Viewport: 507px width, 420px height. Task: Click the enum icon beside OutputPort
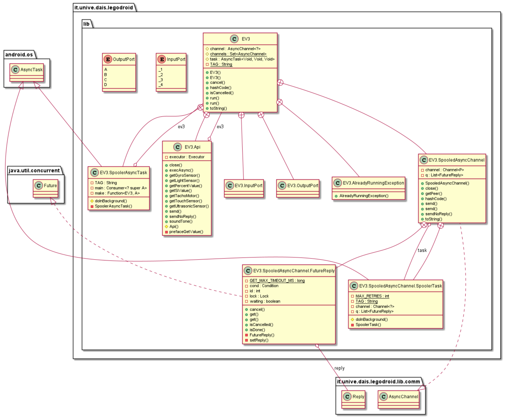tap(108, 59)
